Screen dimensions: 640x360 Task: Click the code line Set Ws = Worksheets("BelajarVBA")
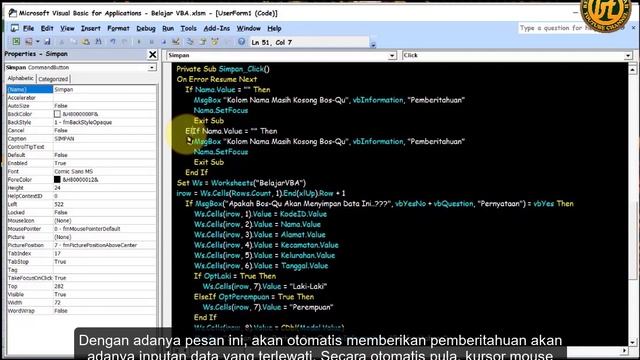coord(241,183)
